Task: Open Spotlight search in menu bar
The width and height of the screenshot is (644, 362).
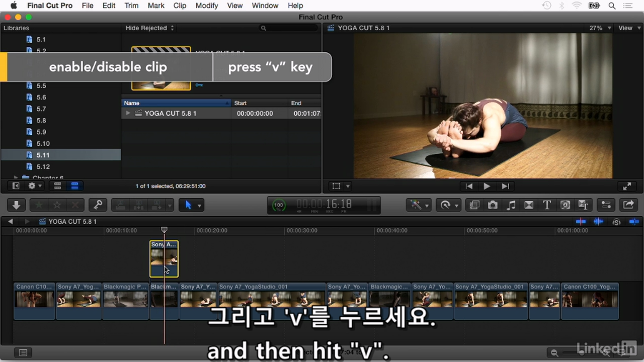Action: [x=612, y=6]
